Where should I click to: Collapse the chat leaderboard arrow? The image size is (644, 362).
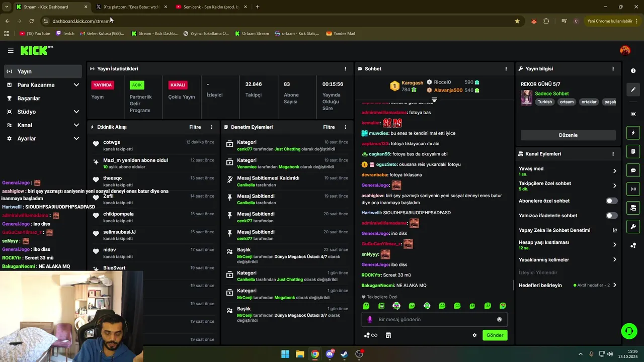pos(434,100)
